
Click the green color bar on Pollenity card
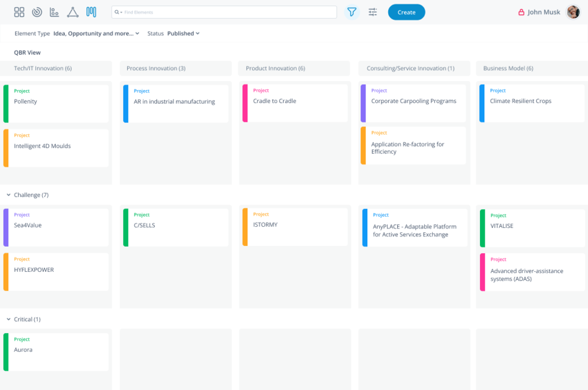[x=6, y=104]
